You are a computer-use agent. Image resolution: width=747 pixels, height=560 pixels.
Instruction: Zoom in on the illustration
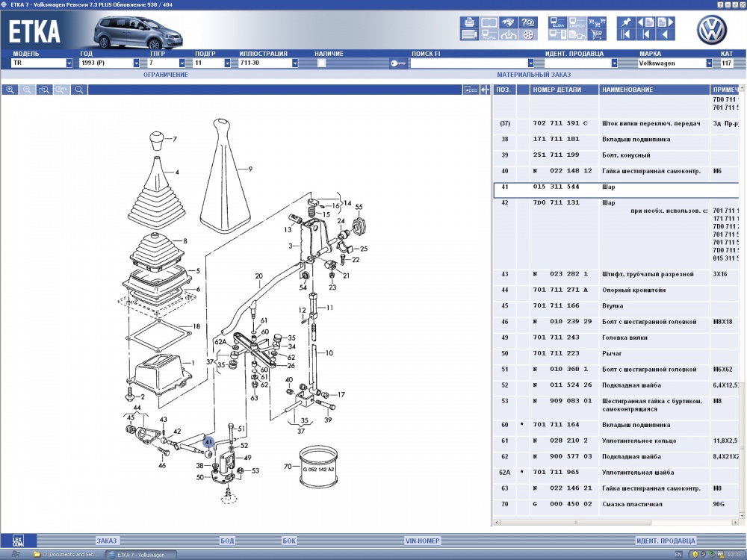click(10, 90)
